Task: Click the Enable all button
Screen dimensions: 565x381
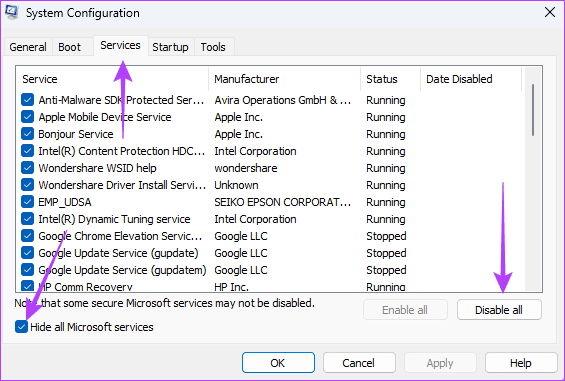Action: pyautogui.click(x=405, y=310)
